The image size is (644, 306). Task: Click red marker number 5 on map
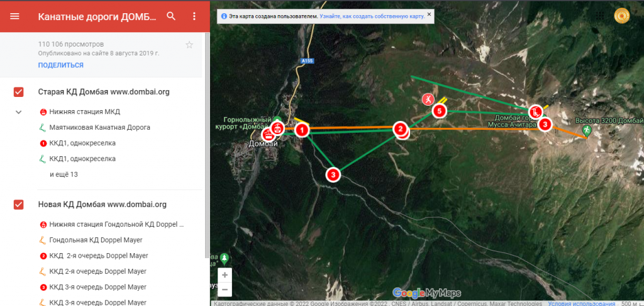pyautogui.click(x=440, y=111)
